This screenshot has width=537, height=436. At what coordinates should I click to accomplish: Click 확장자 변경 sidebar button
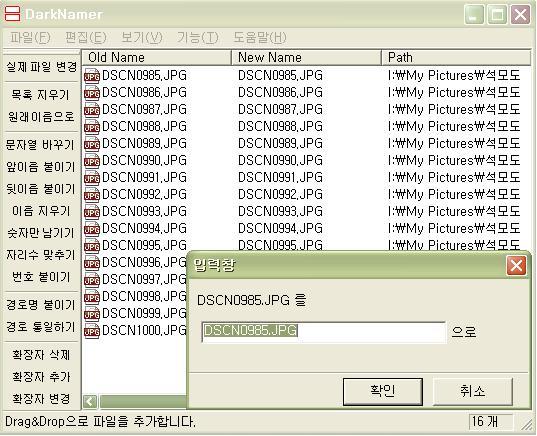41,399
